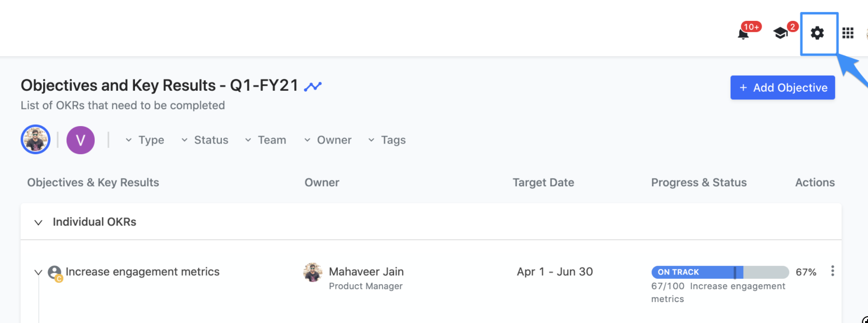868x323 pixels.
Task: Click the ON TRACK progress bar
Action: pyautogui.click(x=720, y=272)
